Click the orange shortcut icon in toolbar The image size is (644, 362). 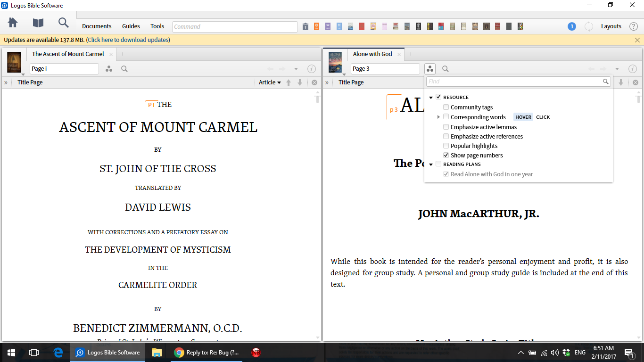tap(317, 26)
